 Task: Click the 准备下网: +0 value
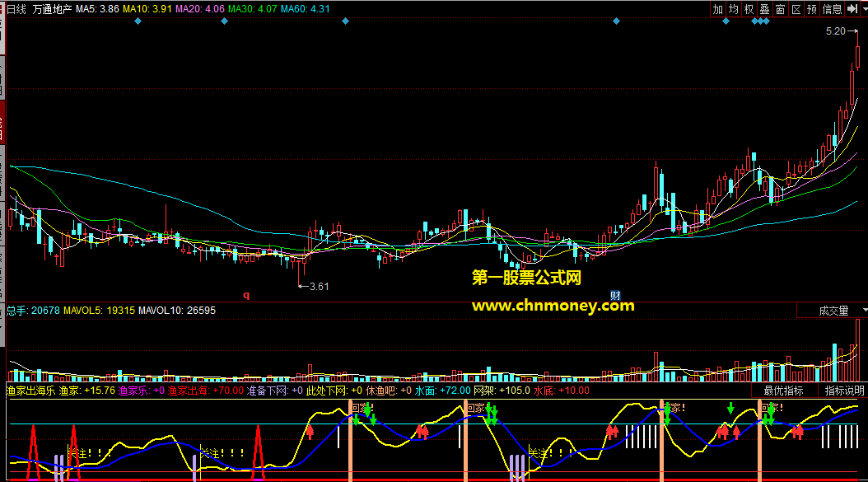[274, 391]
